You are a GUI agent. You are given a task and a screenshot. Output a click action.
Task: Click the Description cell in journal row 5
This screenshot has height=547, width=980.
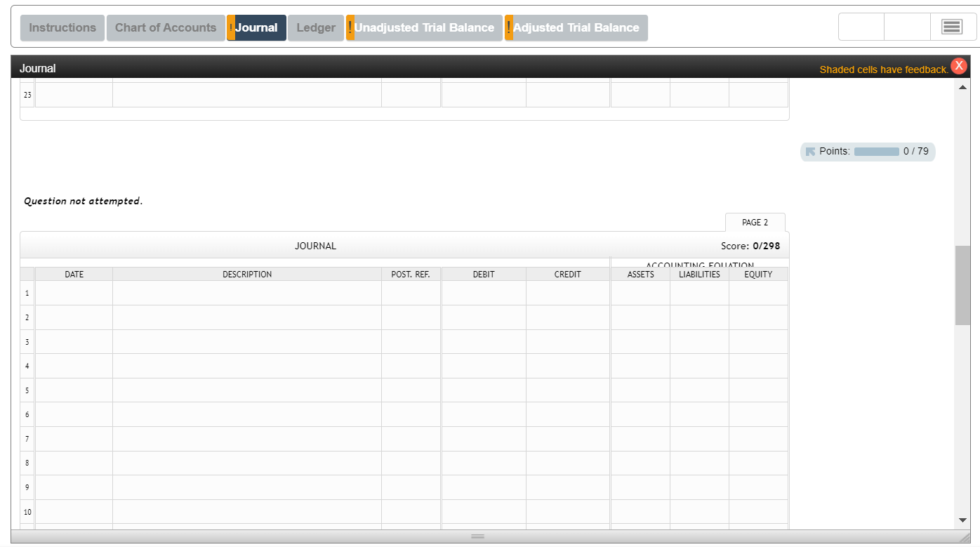(247, 390)
